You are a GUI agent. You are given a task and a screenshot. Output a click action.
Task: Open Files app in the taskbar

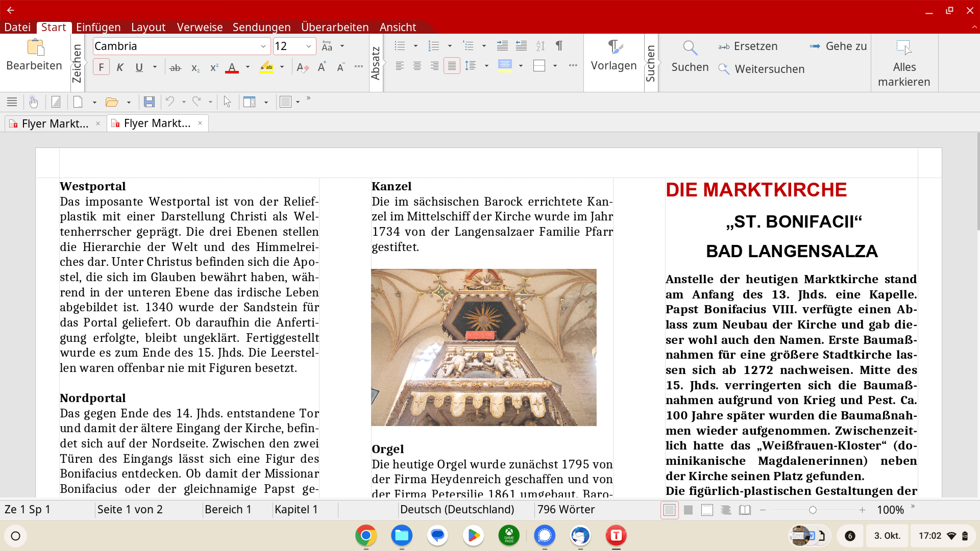(x=402, y=536)
